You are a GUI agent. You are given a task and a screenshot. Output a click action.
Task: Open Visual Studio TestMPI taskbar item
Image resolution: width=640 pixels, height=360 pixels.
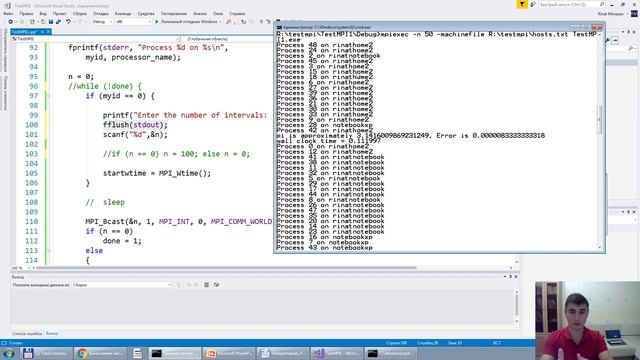[x=337, y=353]
